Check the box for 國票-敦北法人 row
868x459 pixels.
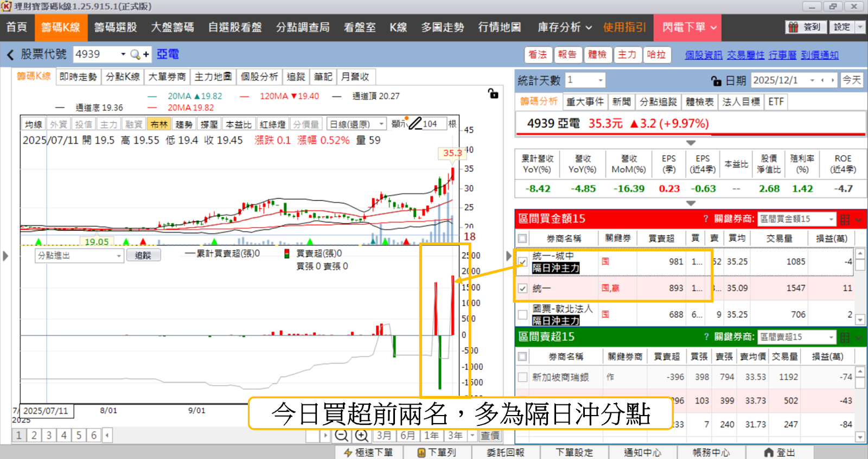point(522,314)
